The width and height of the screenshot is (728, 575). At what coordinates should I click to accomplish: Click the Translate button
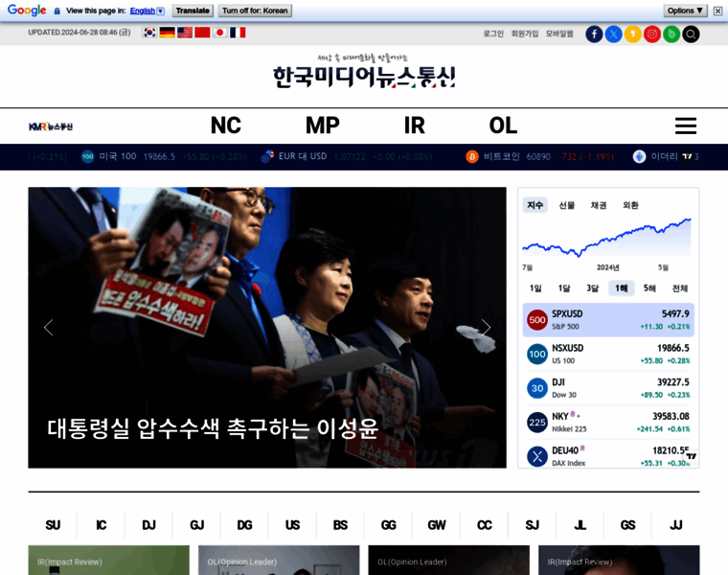point(193,11)
